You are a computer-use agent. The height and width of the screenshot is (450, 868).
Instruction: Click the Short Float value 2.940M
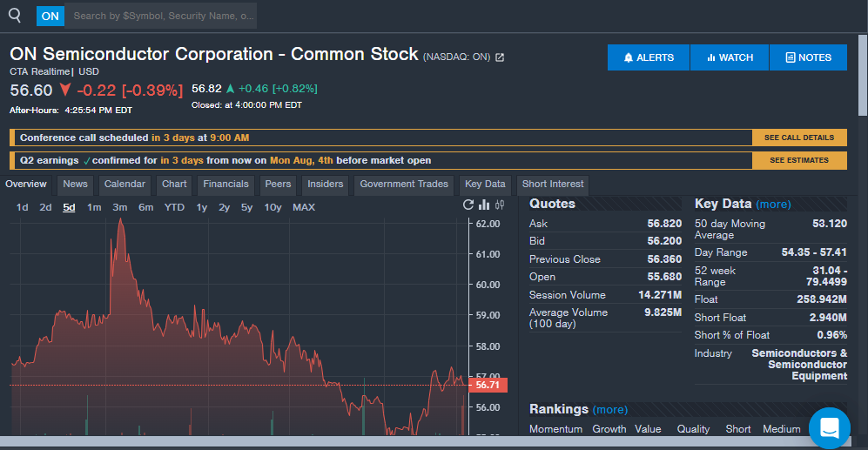(828, 317)
